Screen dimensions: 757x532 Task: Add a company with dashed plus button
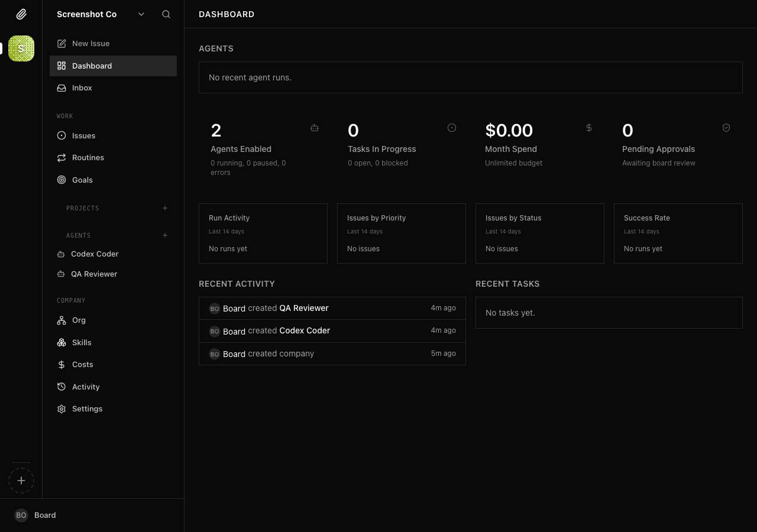click(x=21, y=481)
